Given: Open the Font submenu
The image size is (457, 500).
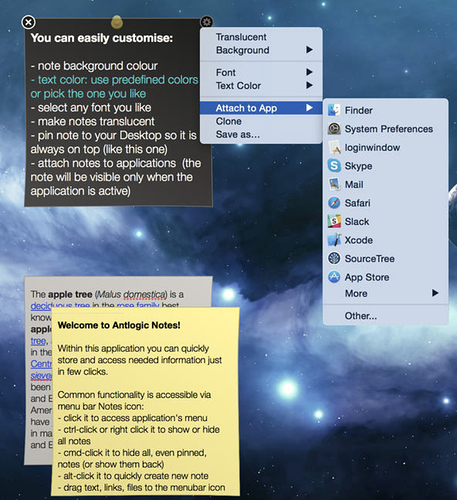Looking at the screenshot, I should click(x=261, y=72).
